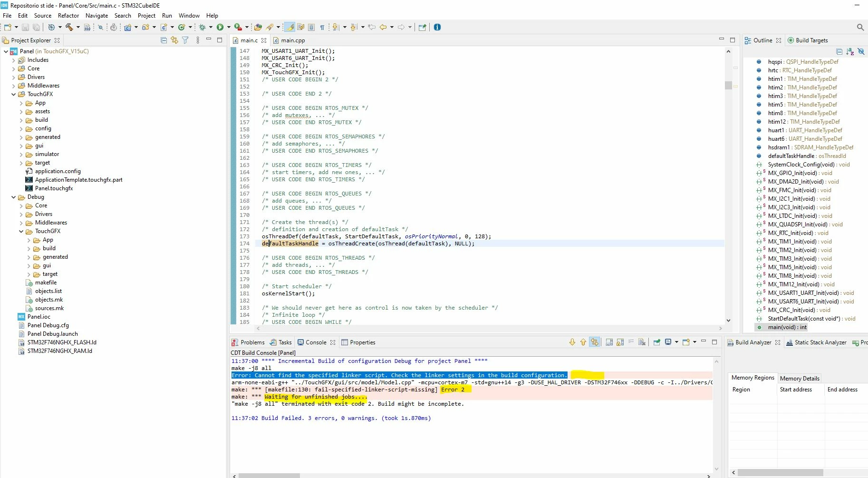
Task: Click the Debug bug icon
Action: [202, 27]
